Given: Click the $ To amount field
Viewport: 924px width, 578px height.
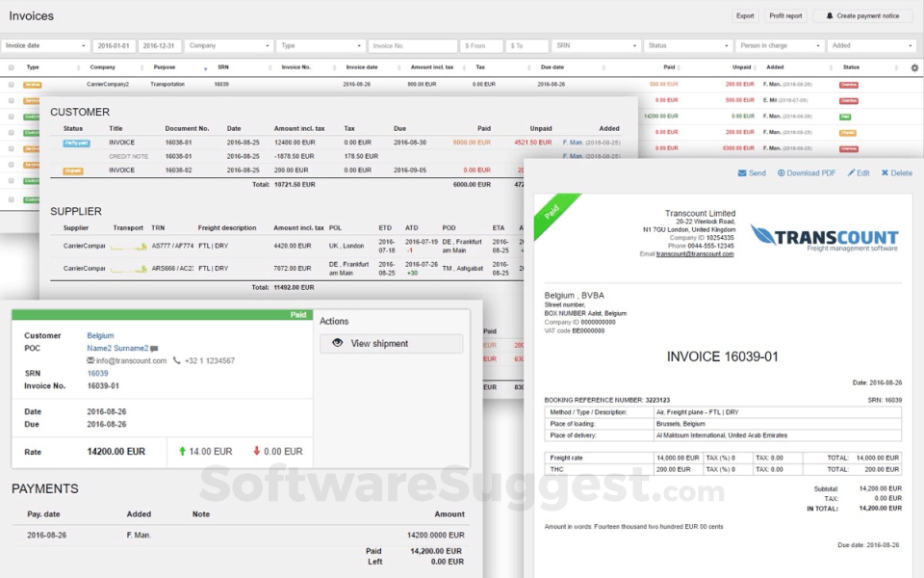Looking at the screenshot, I should [x=526, y=46].
